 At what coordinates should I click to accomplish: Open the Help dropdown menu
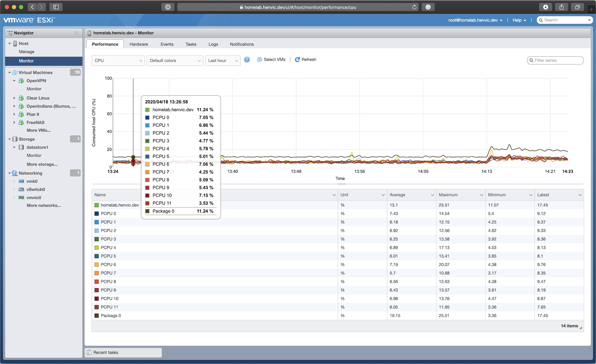pos(519,20)
